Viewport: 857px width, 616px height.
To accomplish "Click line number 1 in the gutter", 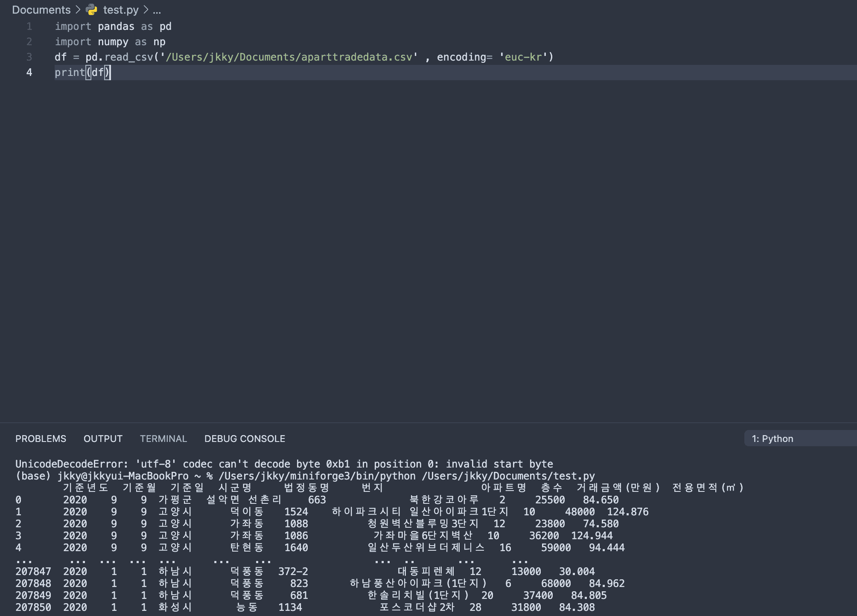I will coord(29,26).
